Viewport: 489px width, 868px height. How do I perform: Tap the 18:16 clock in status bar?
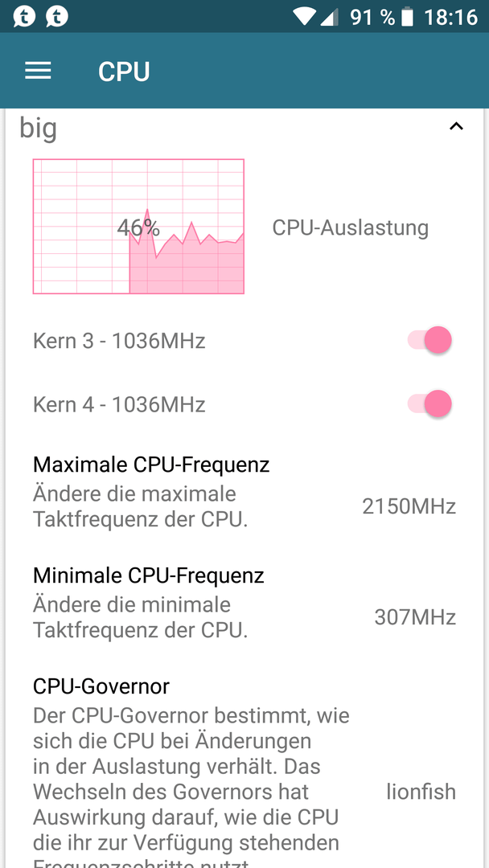450,17
